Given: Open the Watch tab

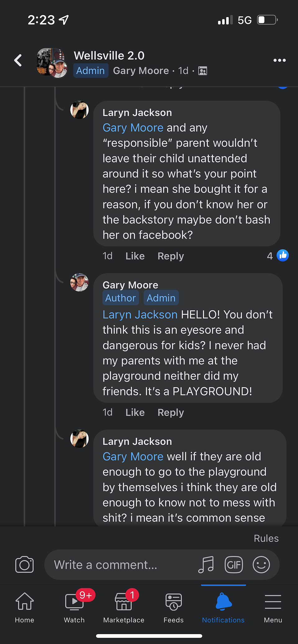Looking at the screenshot, I should 74,607.
